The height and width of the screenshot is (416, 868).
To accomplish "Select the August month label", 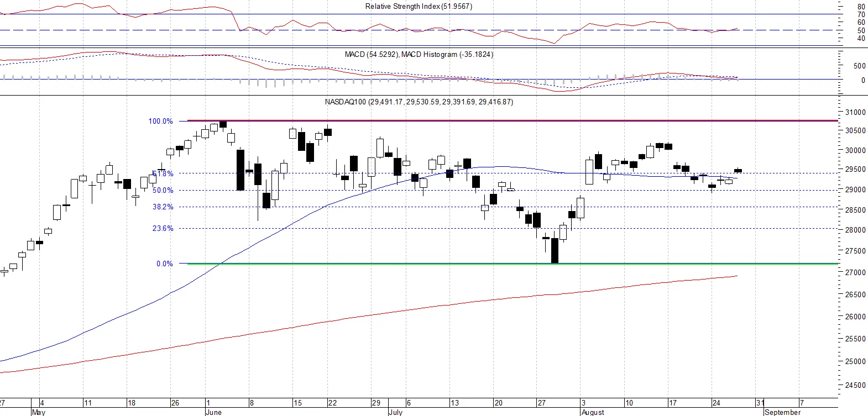I will 593,412.
